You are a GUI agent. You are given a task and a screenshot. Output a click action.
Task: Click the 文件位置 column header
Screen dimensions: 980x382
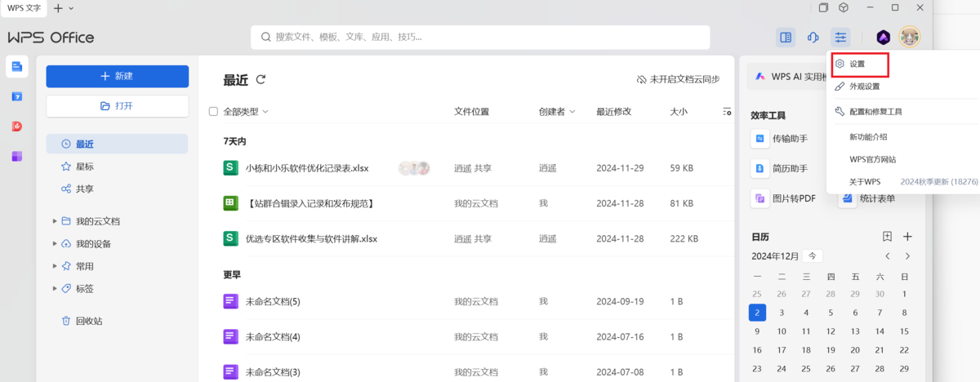(471, 111)
